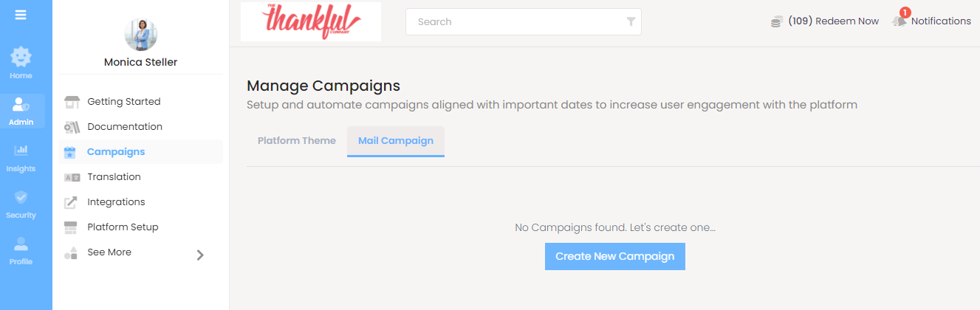This screenshot has width=980, height=310.
Task: Switch to the Platform Theme tab
Action: point(296,141)
